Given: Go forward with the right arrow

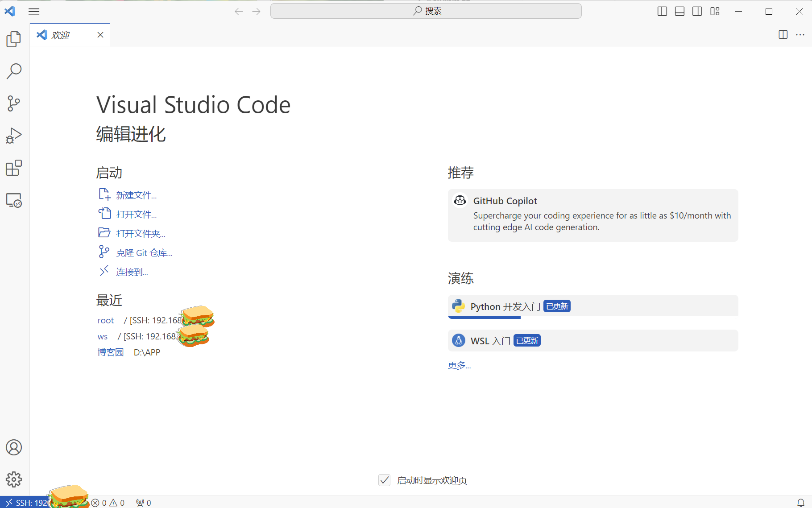Looking at the screenshot, I should 256,12.
